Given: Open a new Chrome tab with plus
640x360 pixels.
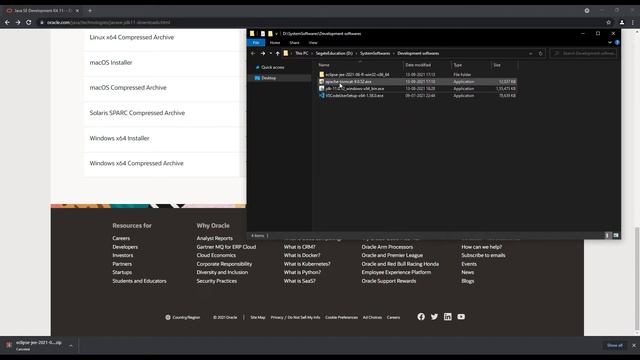Looking at the screenshot, I should click(x=90, y=11).
